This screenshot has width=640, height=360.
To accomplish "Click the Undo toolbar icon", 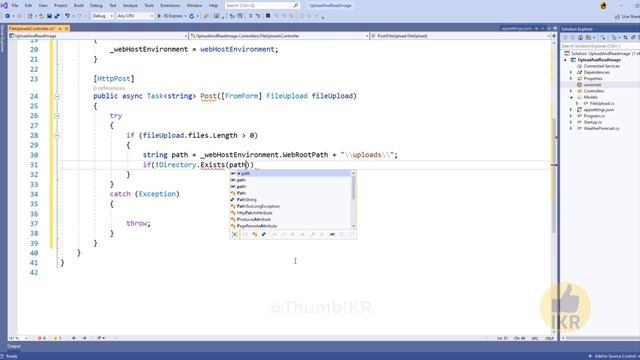I will tap(67, 16).
